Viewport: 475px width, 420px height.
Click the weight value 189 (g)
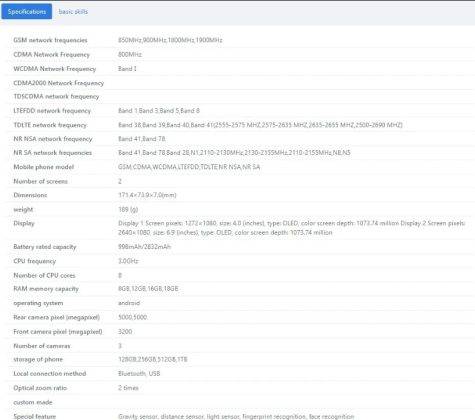[128, 209]
